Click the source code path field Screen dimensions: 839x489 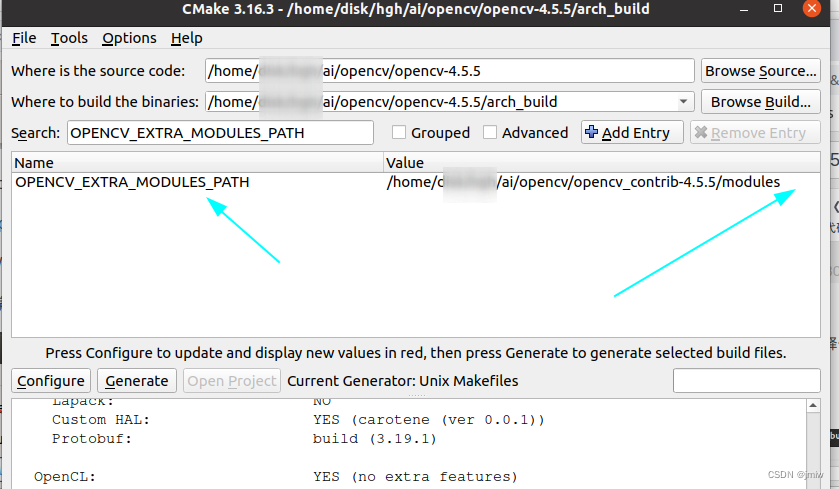(x=449, y=71)
